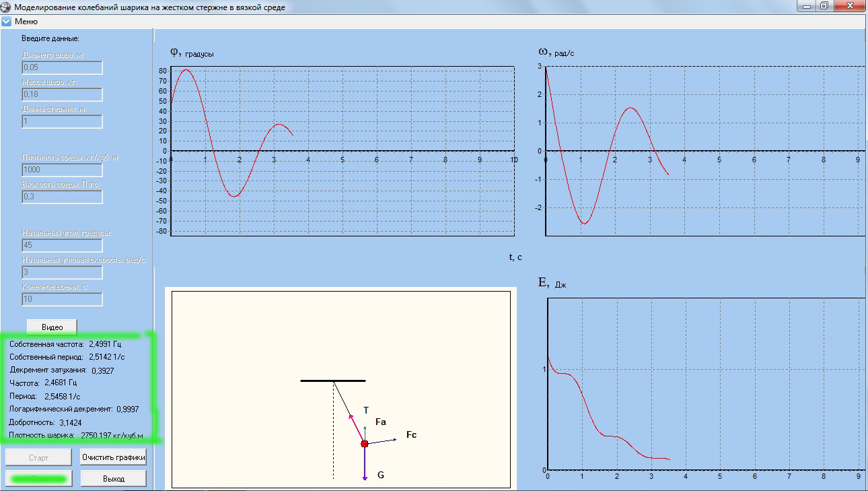Screen dimensions: 868x491
Task: Click the ball mass field showing 0,18
Action: tap(62, 94)
